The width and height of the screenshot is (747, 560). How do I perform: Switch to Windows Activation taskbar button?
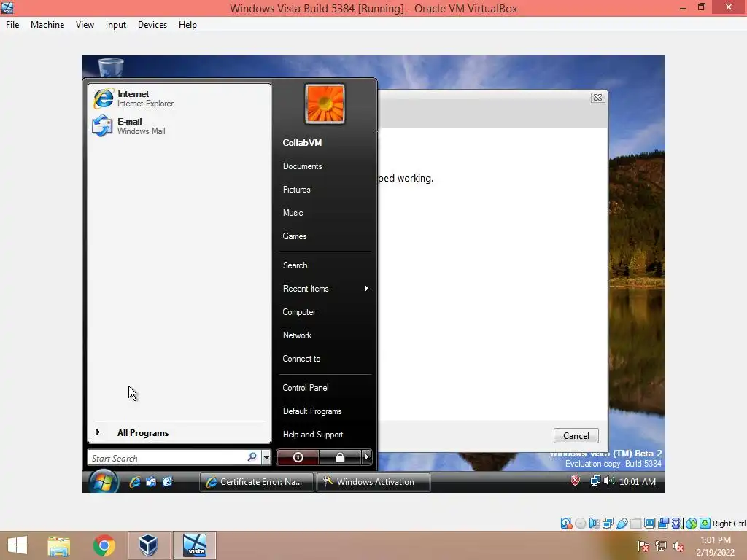373,482
